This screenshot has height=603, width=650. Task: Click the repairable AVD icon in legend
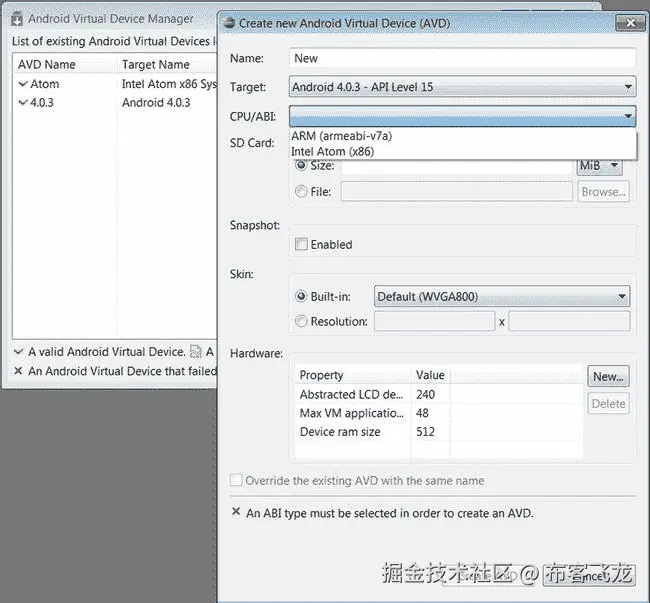(195, 351)
